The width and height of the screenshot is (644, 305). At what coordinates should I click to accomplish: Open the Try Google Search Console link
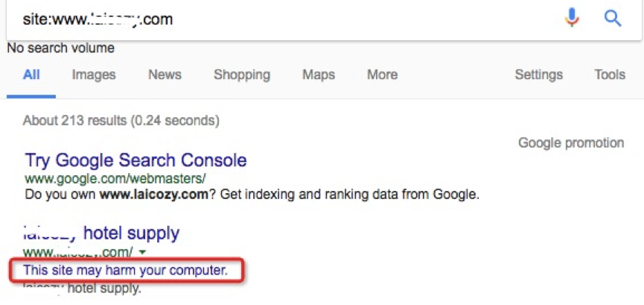(x=136, y=160)
